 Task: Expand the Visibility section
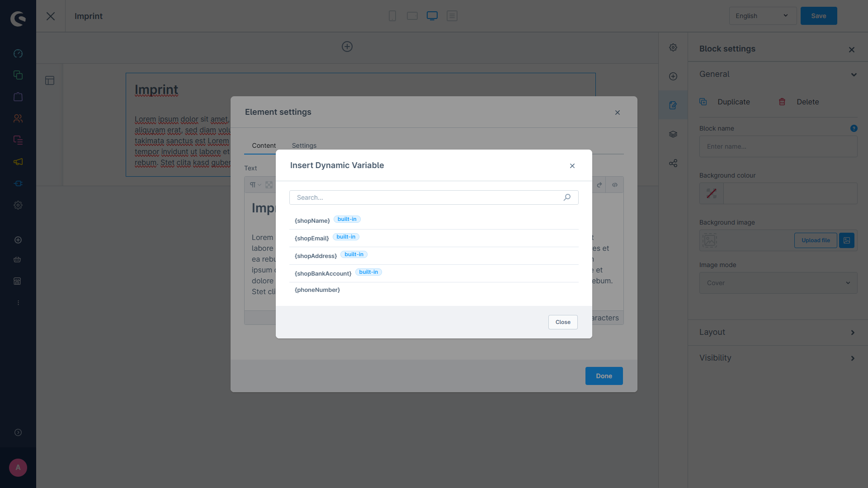(x=778, y=358)
